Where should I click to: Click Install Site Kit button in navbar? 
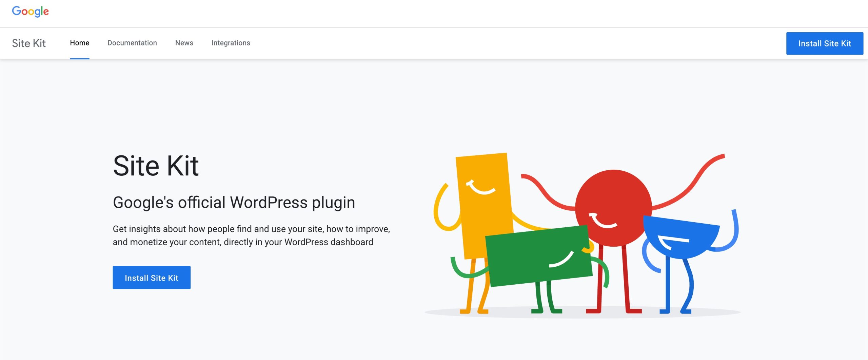825,43
